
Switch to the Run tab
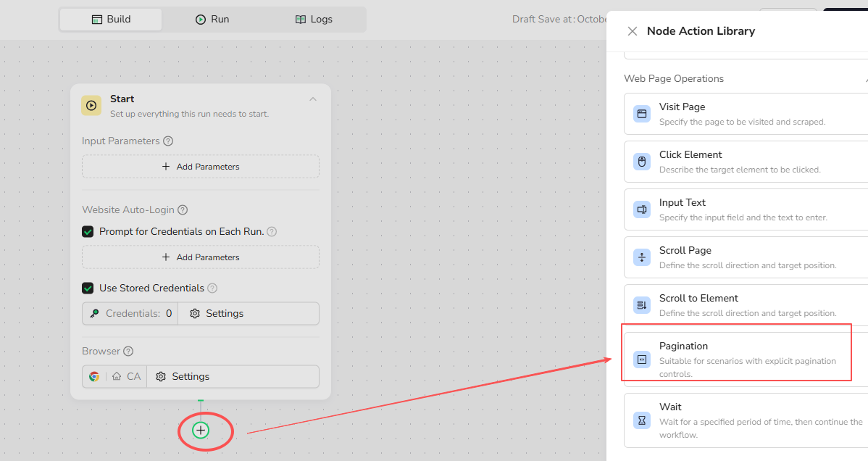pyautogui.click(x=212, y=20)
